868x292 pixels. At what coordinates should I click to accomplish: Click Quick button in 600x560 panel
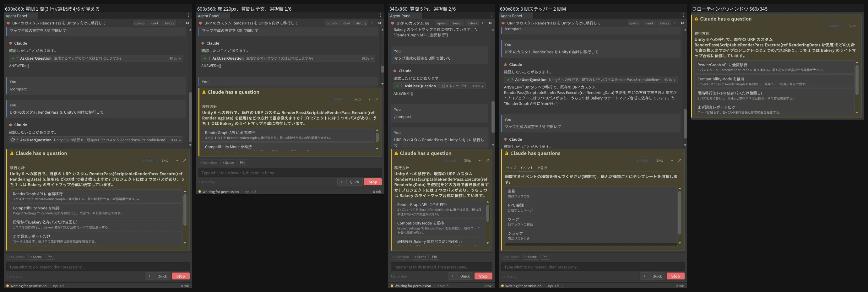point(355,182)
